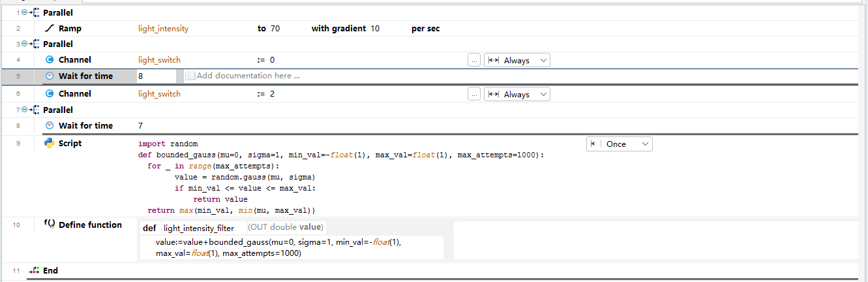This screenshot has height=282, width=868.
Task: Click the Ramp target value 70
Action: click(275, 29)
